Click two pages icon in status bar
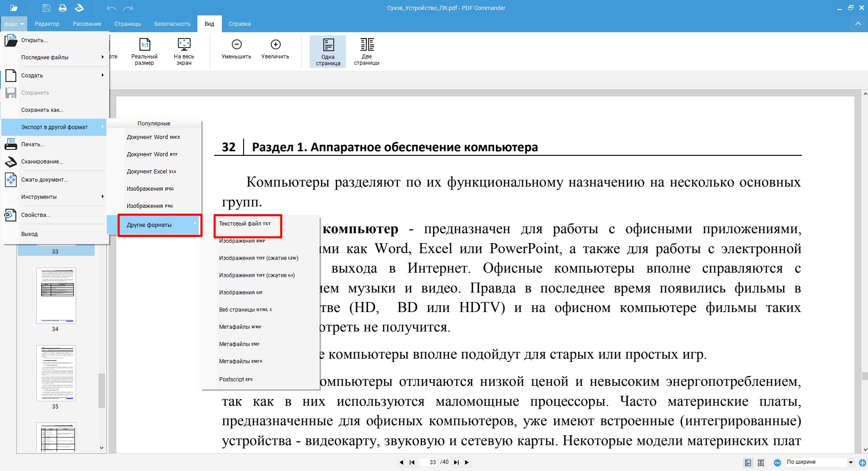Screen dimensions: 868x471 (761, 462)
